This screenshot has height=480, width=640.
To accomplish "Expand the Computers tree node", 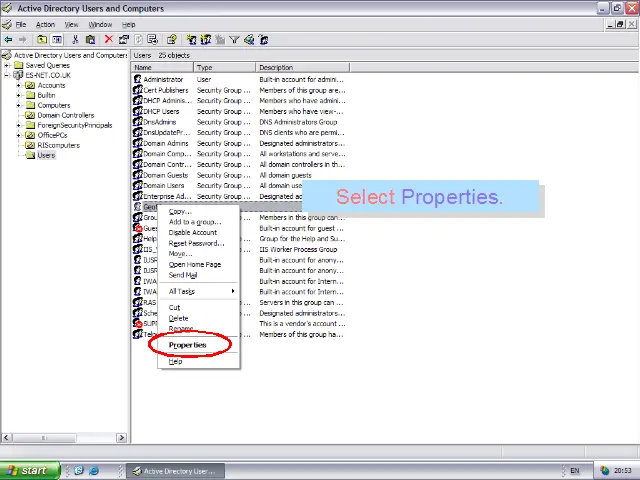I will pyautogui.click(x=18, y=105).
